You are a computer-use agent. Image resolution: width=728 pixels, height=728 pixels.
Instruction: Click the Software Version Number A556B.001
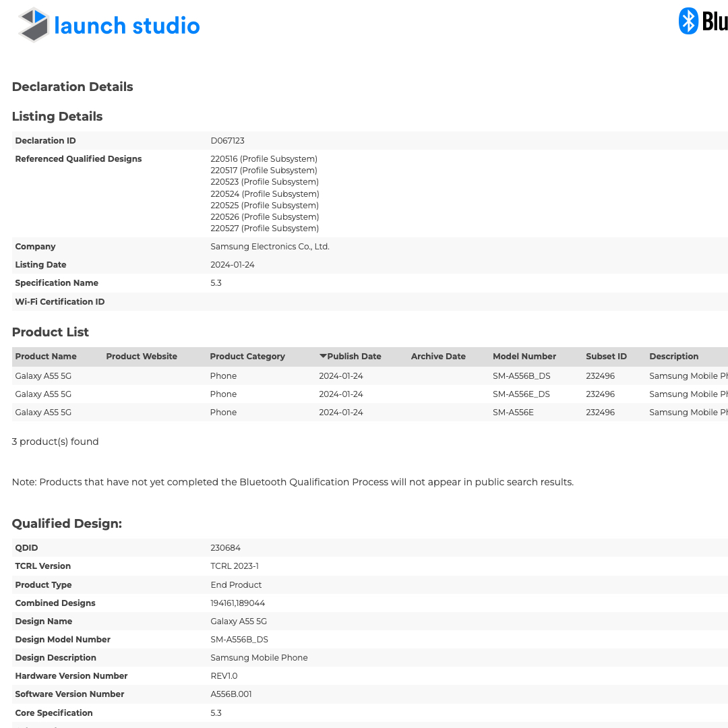231,694
